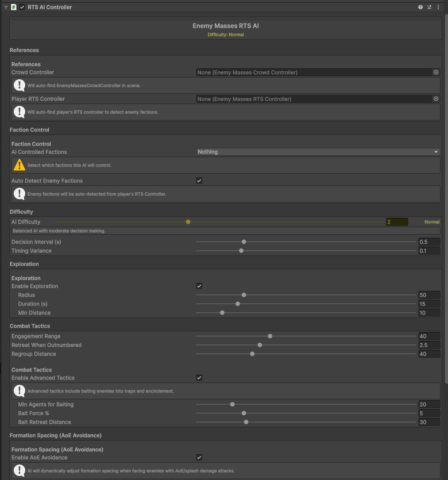The image size is (448, 480).
Task: Click the Decision Interval value field
Action: tap(429, 242)
